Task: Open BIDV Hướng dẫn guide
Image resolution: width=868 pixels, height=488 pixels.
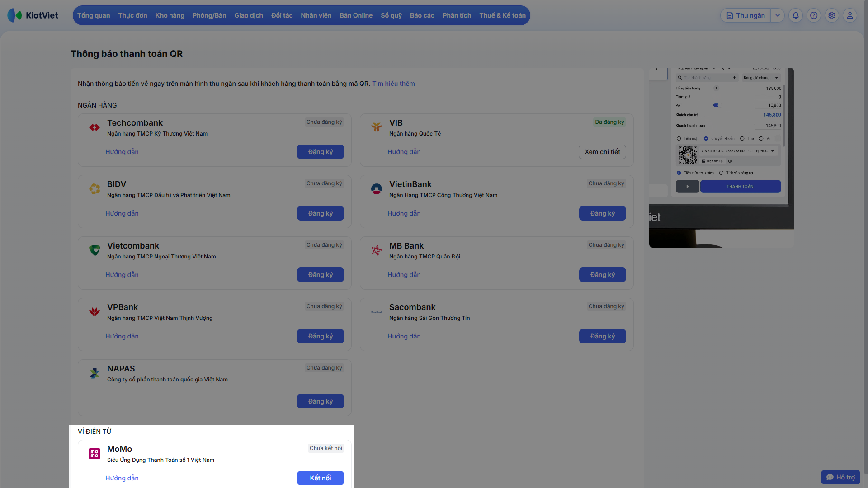Action: pos(122,213)
